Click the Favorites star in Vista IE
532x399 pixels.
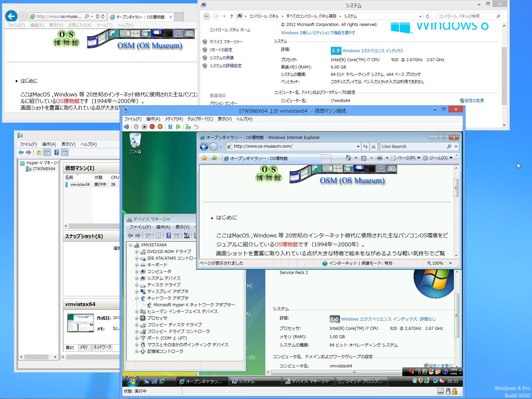tap(204, 158)
